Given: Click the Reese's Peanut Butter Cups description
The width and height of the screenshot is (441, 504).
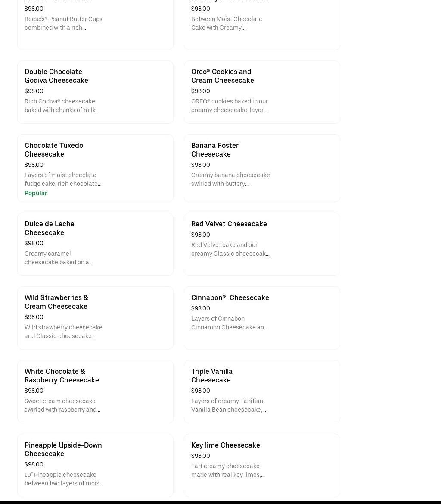Looking at the screenshot, I should click(x=63, y=24).
